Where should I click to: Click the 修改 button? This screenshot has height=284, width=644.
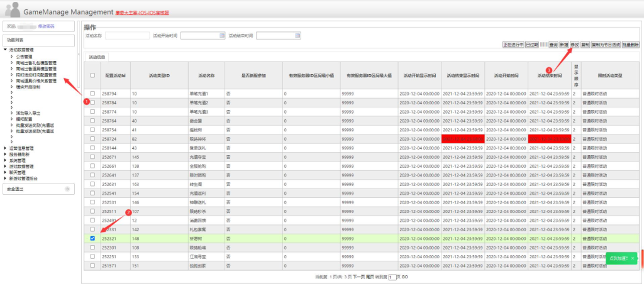click(575, 45)
